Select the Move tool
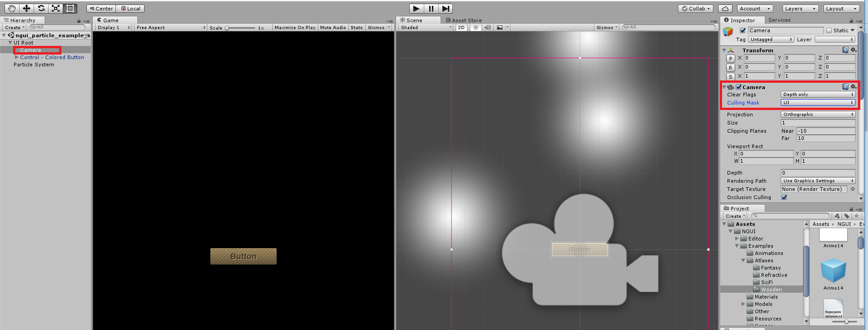The height and width of the screenshot is (330, 868). [26, 8]
